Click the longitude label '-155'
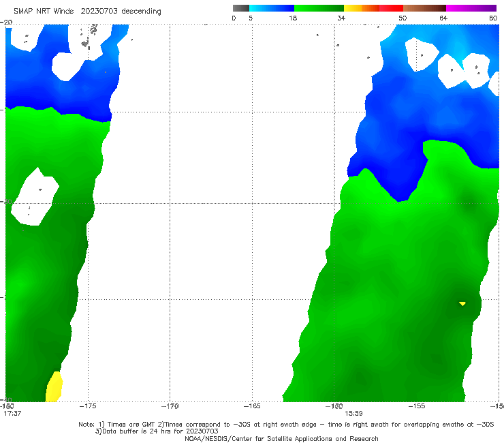 point(417,406)
